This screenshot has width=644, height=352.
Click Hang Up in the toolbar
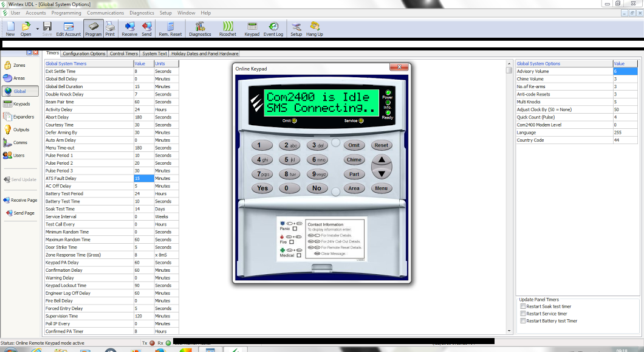pyautogui.click(x=315, y=28)
